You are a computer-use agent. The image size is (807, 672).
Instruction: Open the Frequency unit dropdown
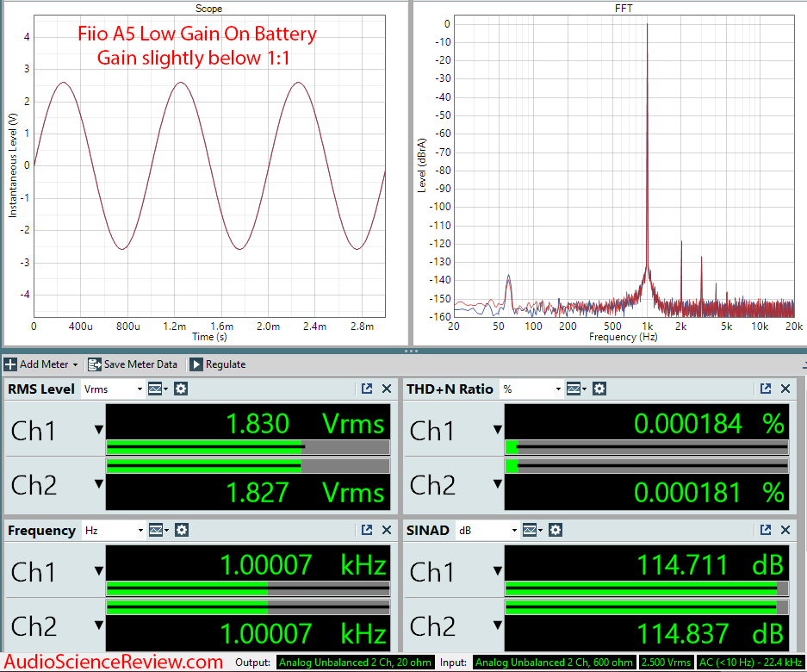pos(113,531)
